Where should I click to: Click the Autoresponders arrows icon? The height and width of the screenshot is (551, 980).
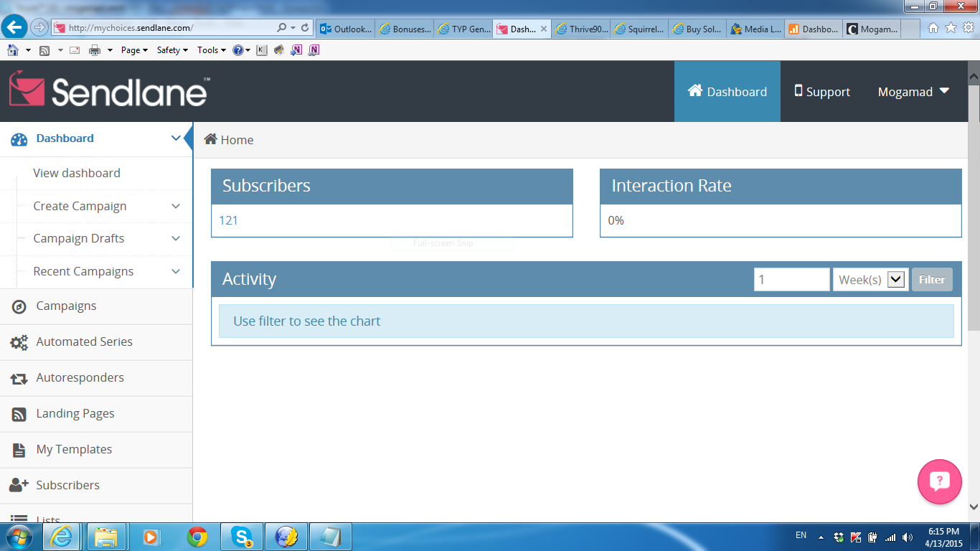19,378
